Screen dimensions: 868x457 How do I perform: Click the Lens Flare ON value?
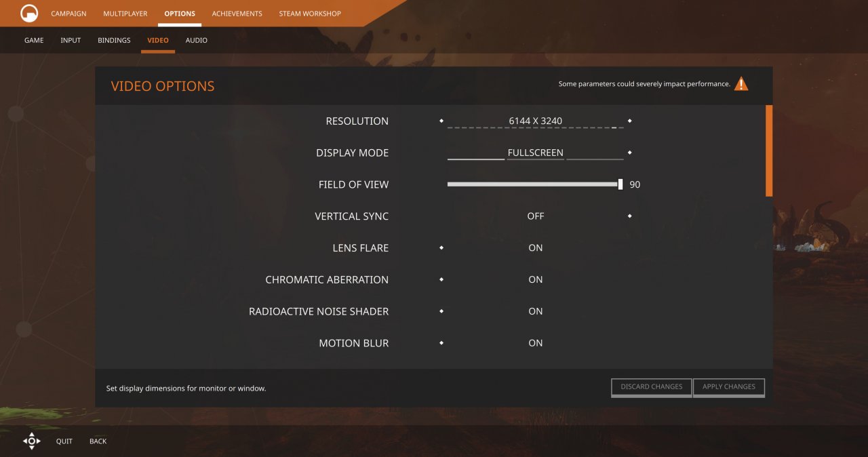pyautogui.click(x=536, y=247)
